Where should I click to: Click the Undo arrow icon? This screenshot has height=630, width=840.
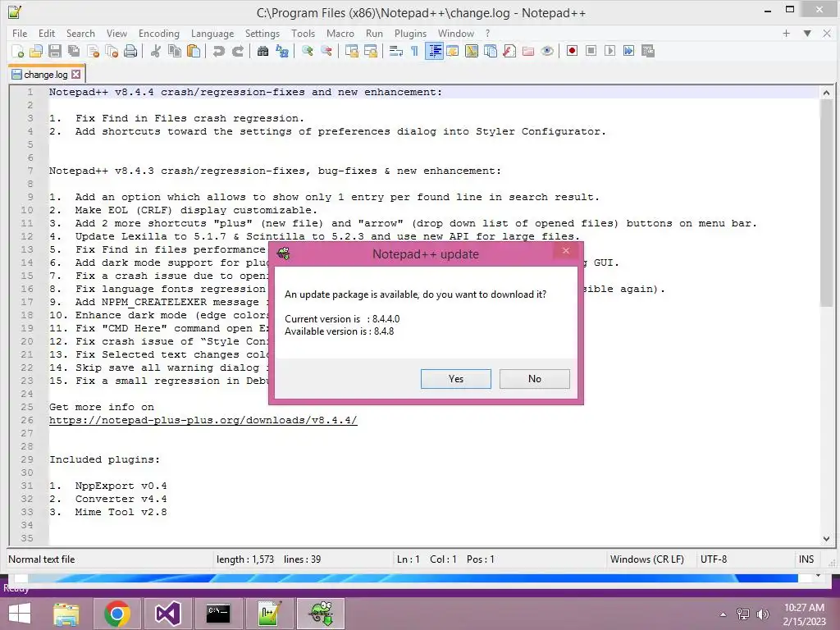coord(218,52)
